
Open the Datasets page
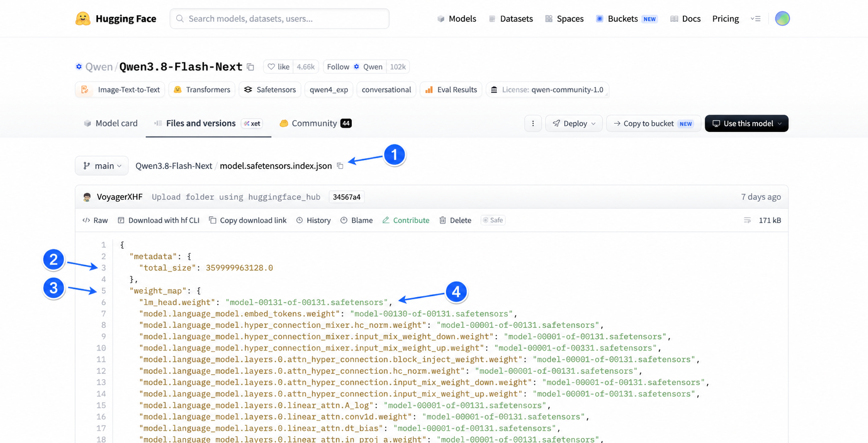[511, 19]
